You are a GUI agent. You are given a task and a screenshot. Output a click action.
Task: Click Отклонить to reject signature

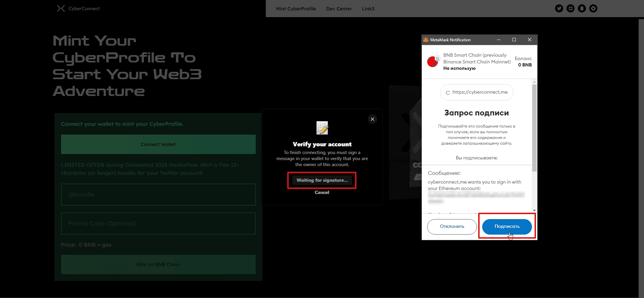[x=452, y=227]
